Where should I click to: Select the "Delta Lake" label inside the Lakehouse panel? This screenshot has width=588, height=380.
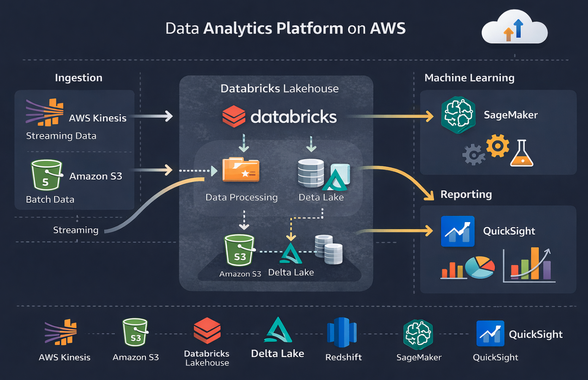[291, 272]
